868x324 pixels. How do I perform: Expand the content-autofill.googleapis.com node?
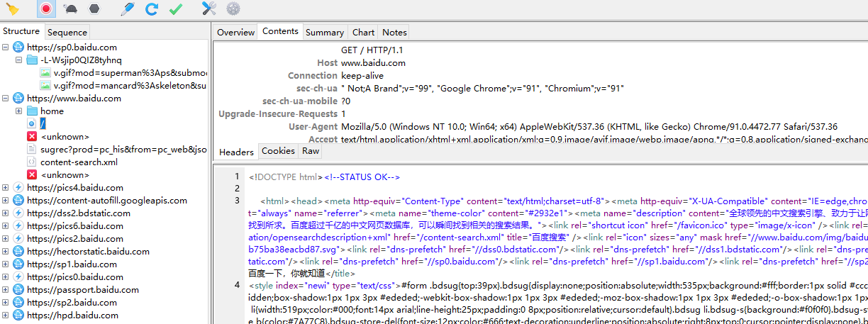point(5,201)
